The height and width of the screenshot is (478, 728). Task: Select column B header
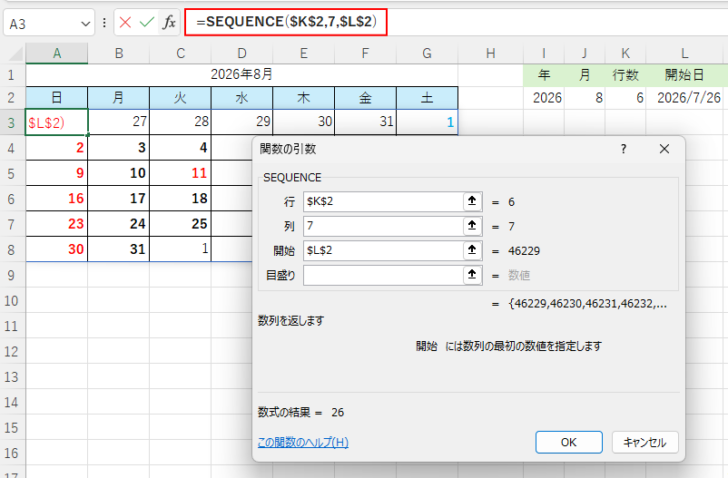[x=119, y=53]
